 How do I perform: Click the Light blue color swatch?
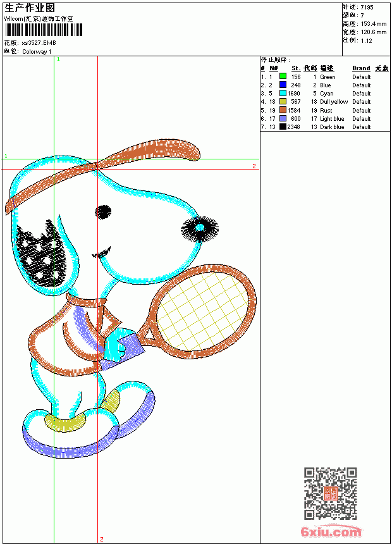point(283,118)
